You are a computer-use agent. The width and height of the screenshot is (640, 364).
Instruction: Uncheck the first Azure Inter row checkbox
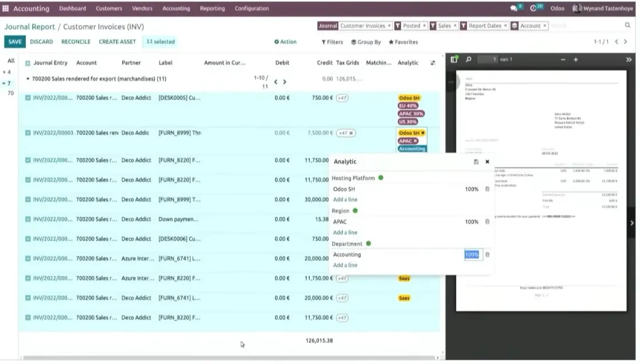coord(28,259)
